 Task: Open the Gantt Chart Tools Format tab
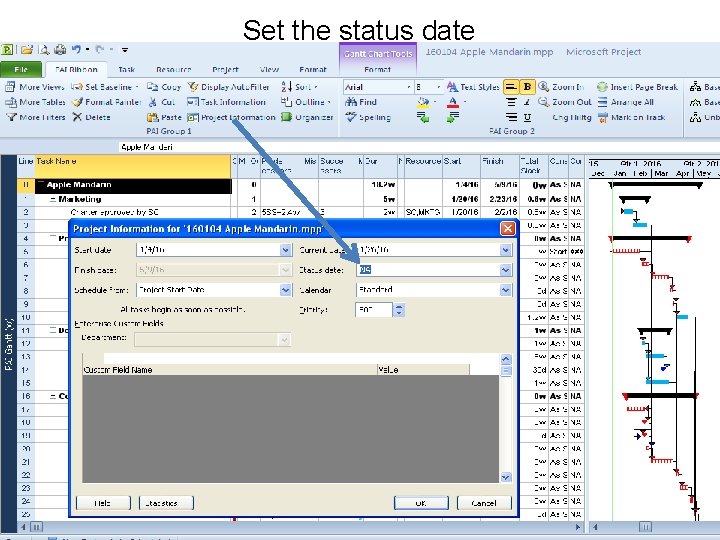(377, 69)
